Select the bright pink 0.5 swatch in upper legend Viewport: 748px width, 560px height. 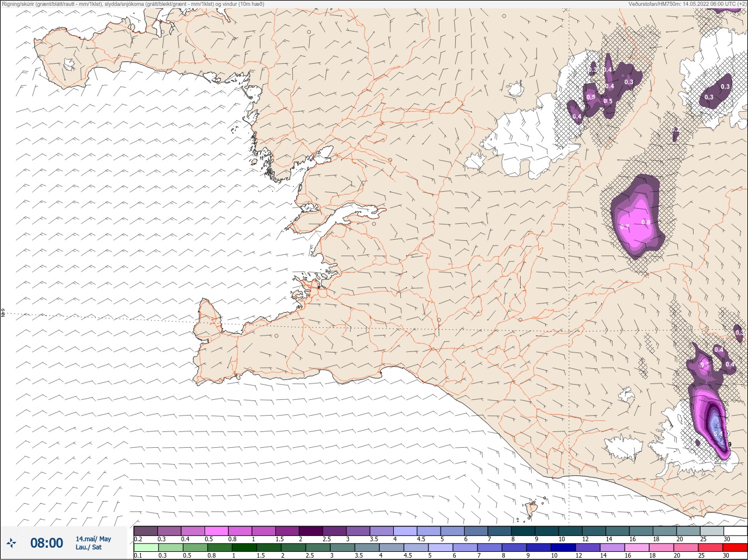(x=217, y=531)
